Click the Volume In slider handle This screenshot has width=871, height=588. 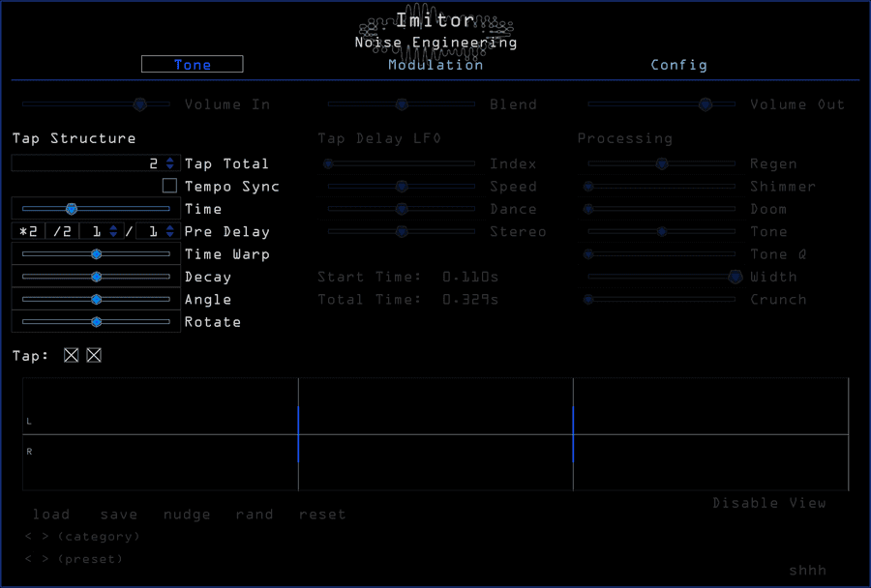coord(140,103)
